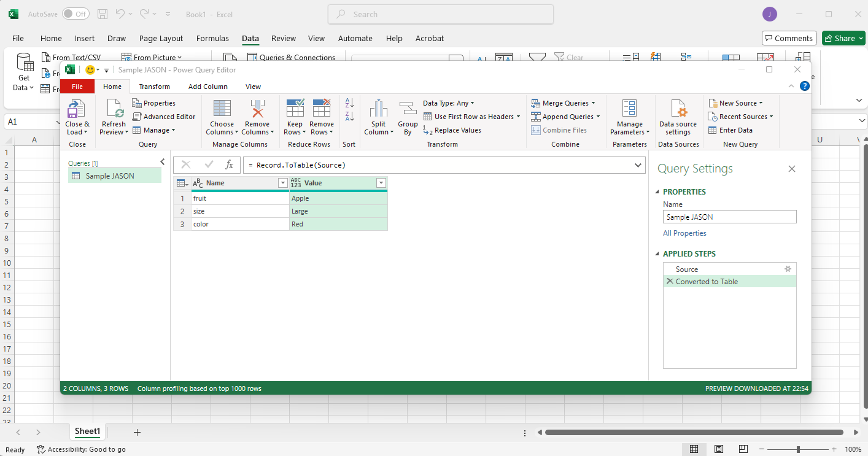Open the Advanced Editor
The width and height of the screenshot is (868, 456).
(164, 117)
